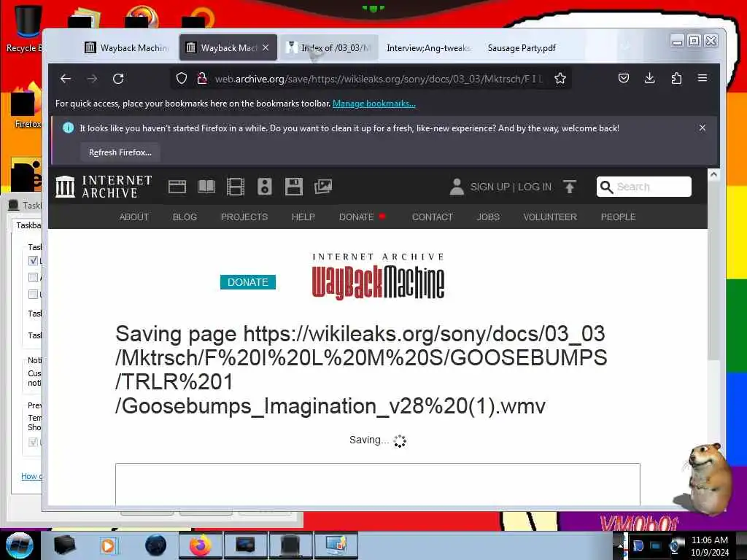The image size is (747, 560).
Task: Click the page vertical scrollbar thumb
Action: 713,271
